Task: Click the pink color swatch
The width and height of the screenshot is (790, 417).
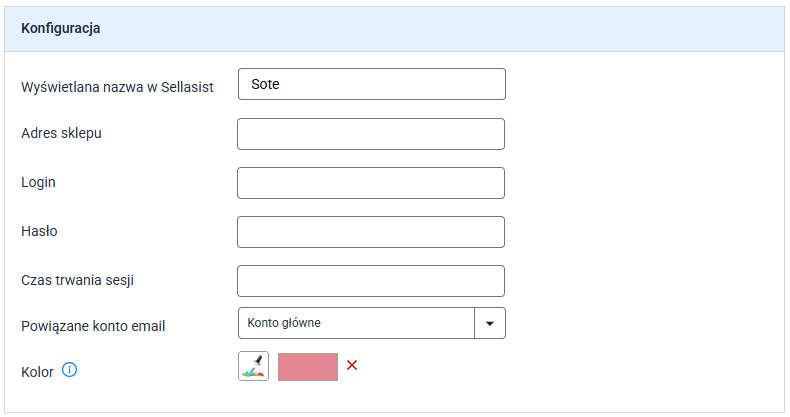Action: pyautogui.click(x=308, y=367)
